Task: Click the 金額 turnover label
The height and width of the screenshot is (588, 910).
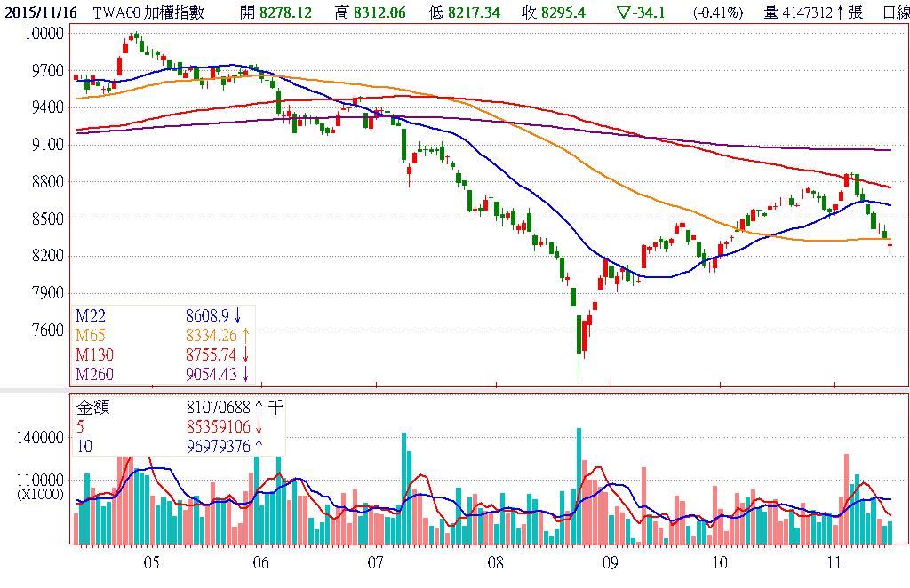Action: point(92,408)
